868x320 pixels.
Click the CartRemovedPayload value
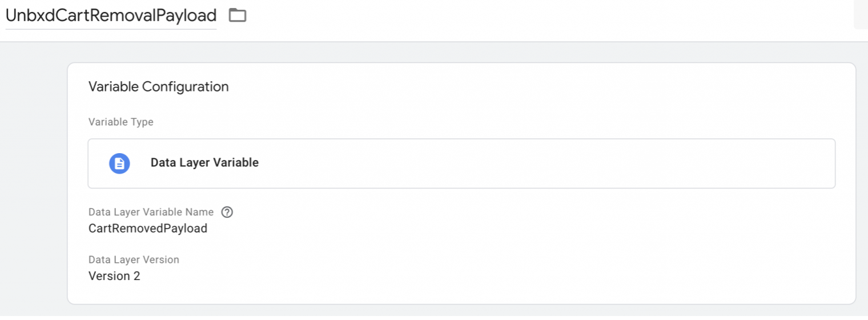(x=148, y=229)
